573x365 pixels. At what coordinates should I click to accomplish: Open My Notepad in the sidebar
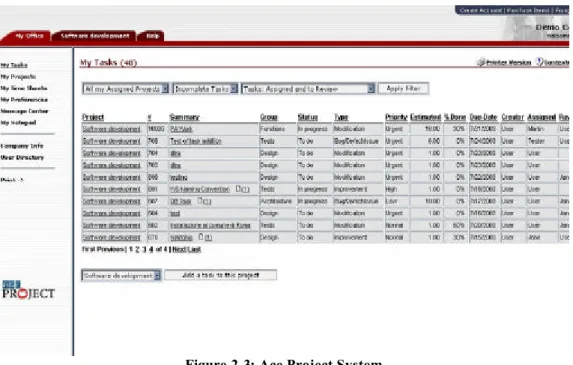(18, 123)
